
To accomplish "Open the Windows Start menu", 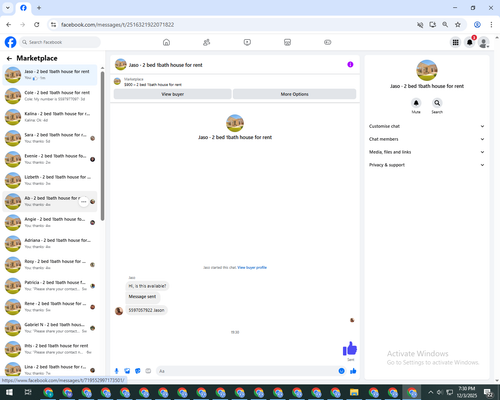I will pyautogui.click(x=9, y=392).
